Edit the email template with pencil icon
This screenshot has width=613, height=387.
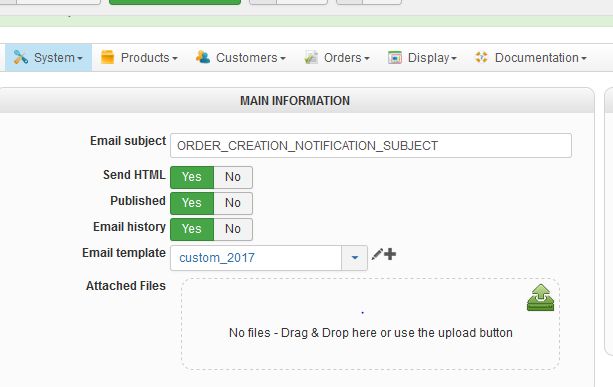(377, 254)
